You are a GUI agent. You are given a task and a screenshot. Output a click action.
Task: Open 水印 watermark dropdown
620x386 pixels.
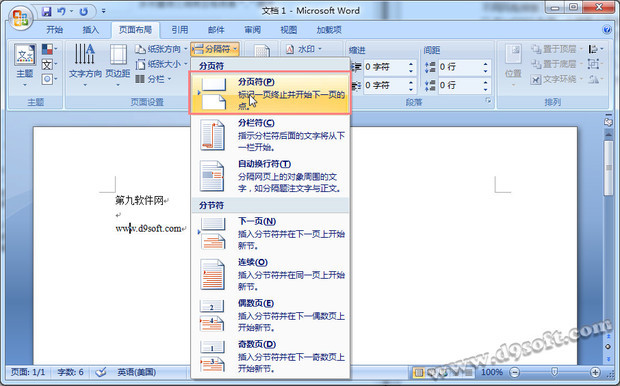coord(304,49)
